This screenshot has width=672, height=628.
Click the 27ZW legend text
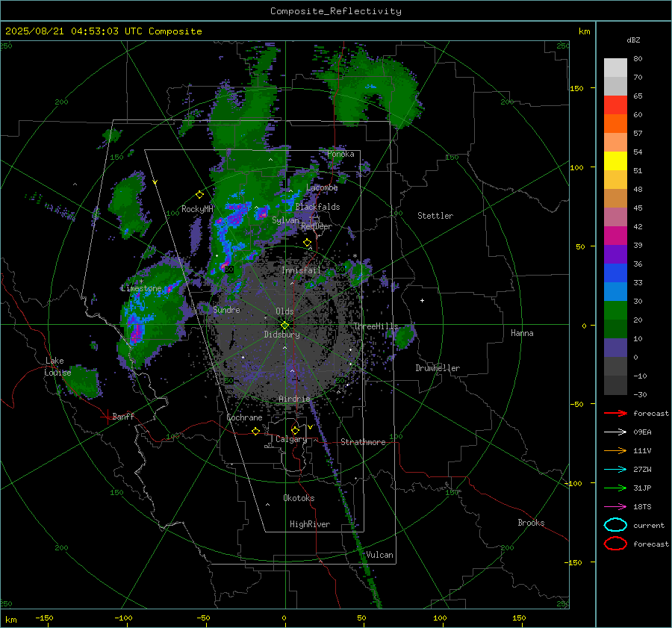point(642,470)
